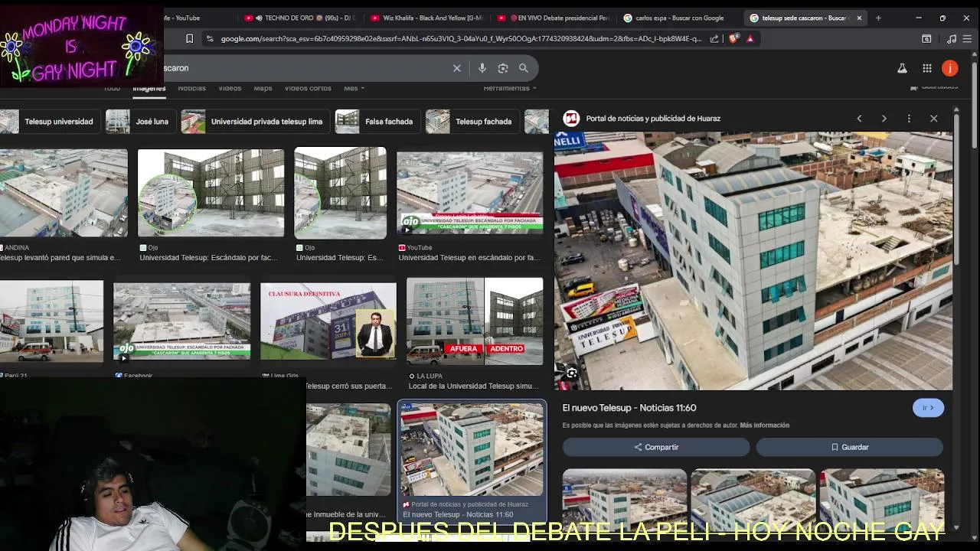The image size is (980, 551).
Task: Click the browser address bar URL
Action: pos(461,38)
